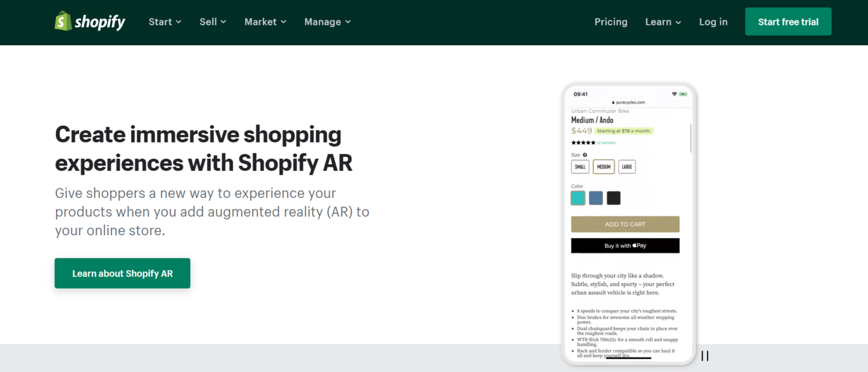Click the Learn about Shopify AR button
The height and width of the screenshot is (372, 868).
(x=122, y=273)
